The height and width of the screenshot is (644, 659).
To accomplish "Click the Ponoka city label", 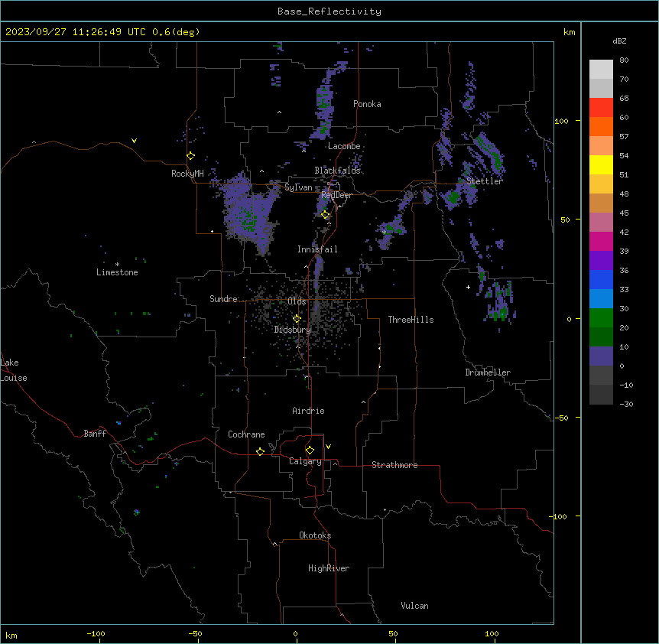I will click(367, 104).
